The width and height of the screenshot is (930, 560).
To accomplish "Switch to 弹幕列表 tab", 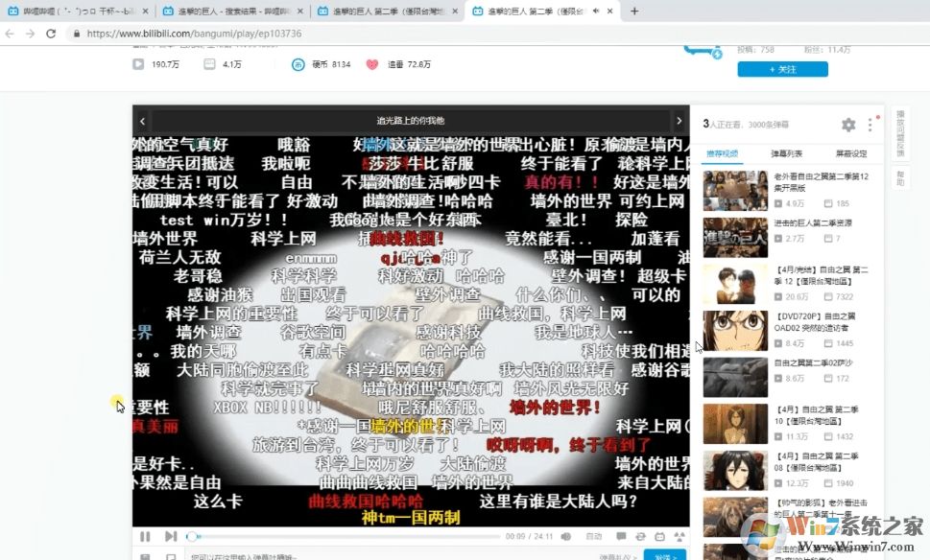I will pyautogui.click(x=786, y=153).
